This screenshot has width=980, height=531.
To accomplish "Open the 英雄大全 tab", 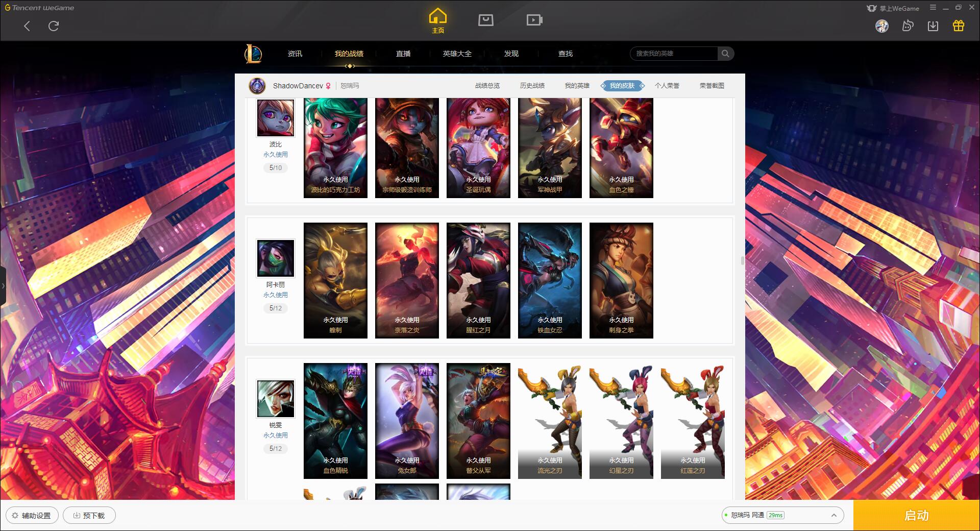I will 457,54.
